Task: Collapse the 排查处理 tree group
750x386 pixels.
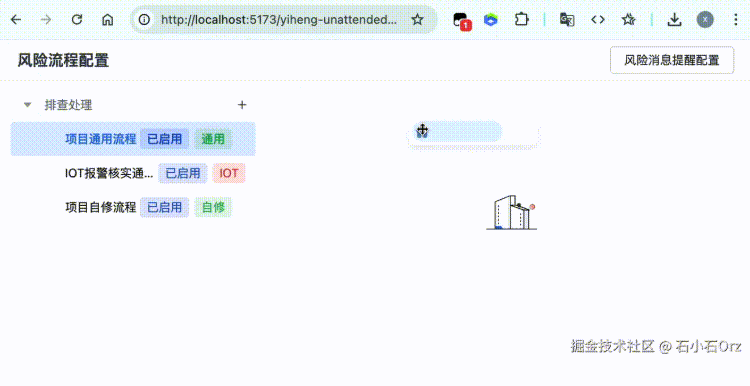Action: point(28,105)
